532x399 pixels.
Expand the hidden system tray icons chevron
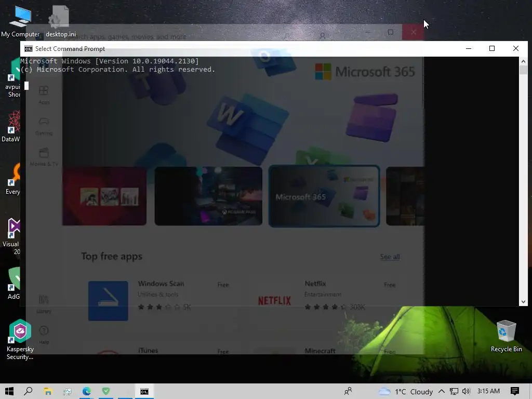(x=442, y=391)
